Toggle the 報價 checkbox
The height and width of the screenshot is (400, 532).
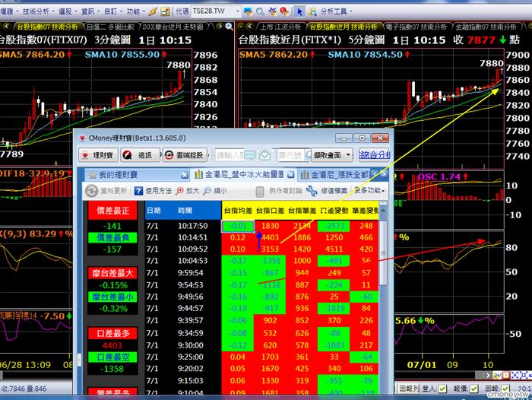[474, 389]
